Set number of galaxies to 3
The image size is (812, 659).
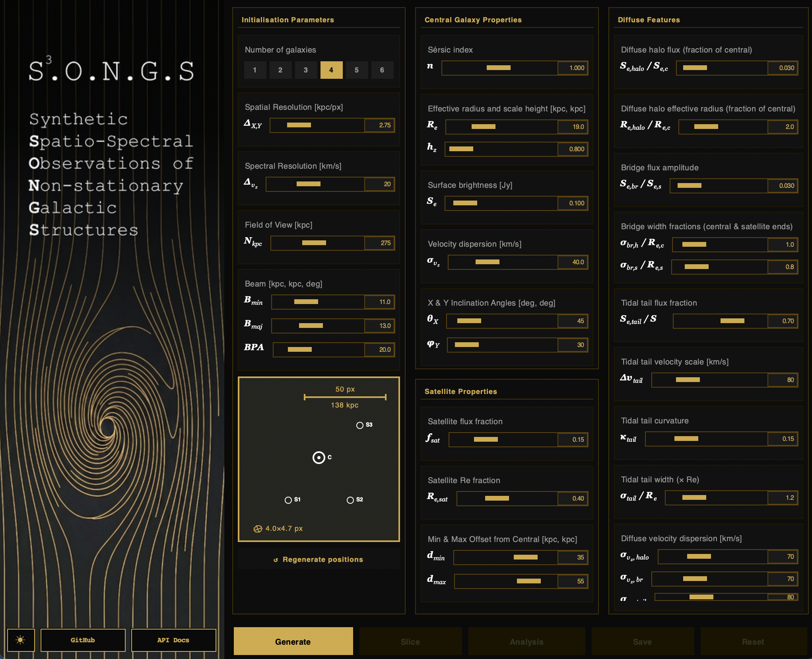pyautogui.click(x=306, y=70)
